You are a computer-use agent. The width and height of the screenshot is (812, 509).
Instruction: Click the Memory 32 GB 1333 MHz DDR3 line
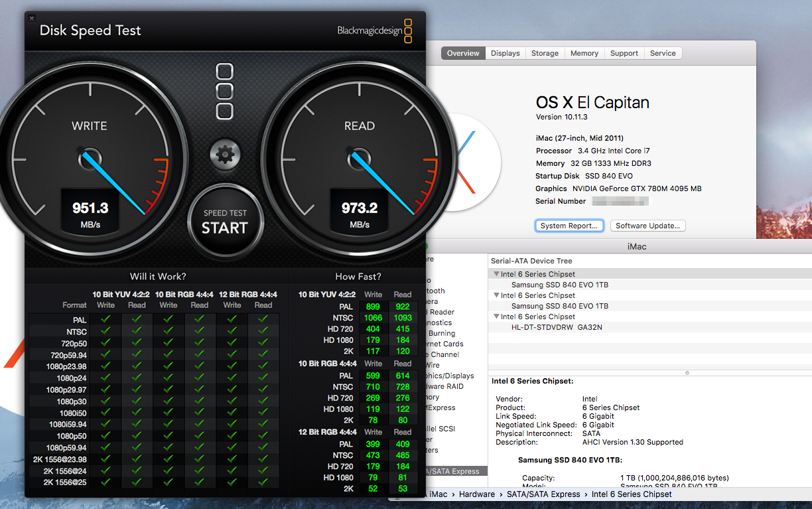[x=594, y=163]
